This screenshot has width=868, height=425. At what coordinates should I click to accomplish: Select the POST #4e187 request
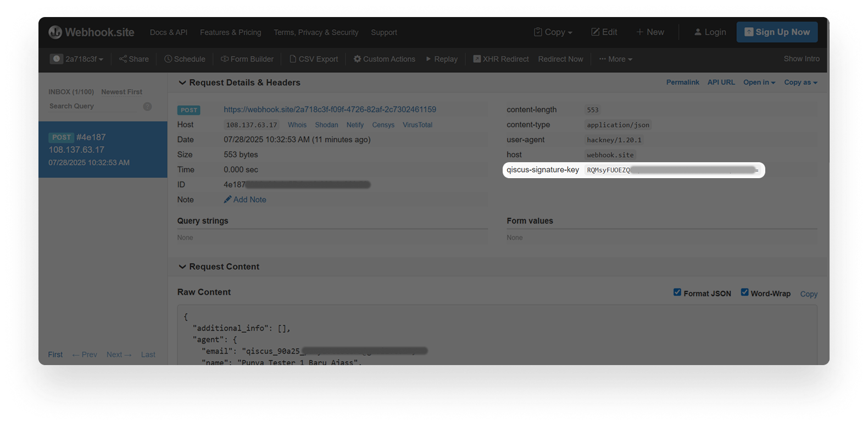pos(103,150)
